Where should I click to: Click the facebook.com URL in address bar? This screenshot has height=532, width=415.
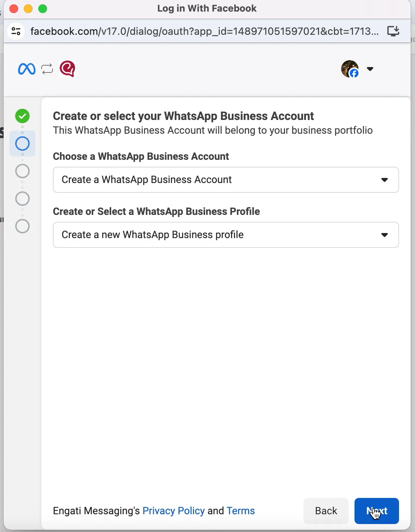point(205,31)
